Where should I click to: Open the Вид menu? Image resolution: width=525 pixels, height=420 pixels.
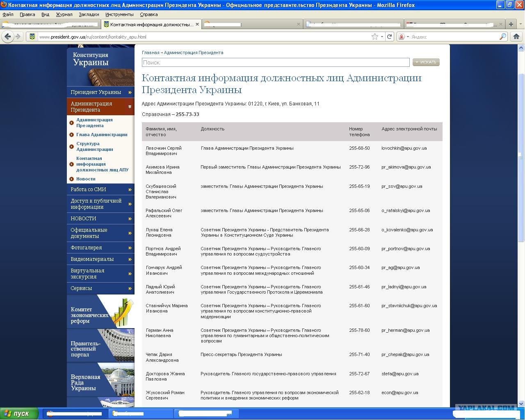point(45,14)
